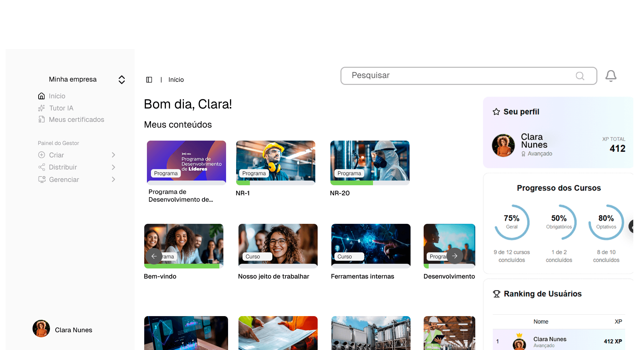Screen dimensions: 644x350
Task: Open the NR-20 hazmat suit thumbnail
Action: click(370, 161)
